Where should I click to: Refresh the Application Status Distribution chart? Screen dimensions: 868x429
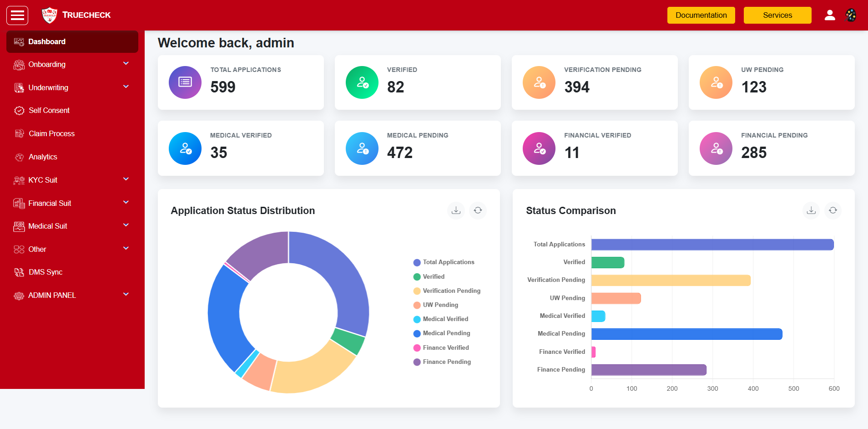tap(478, 210)
